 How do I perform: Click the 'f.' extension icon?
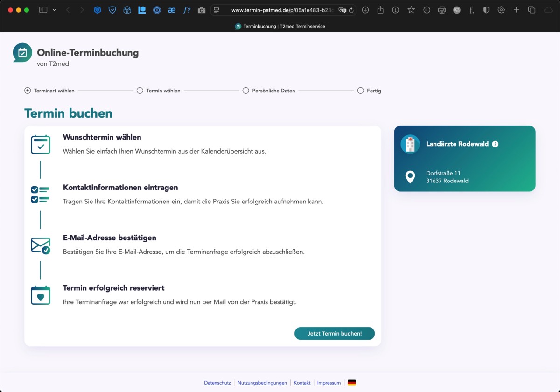pyautogui.click(x=472, y=10)
